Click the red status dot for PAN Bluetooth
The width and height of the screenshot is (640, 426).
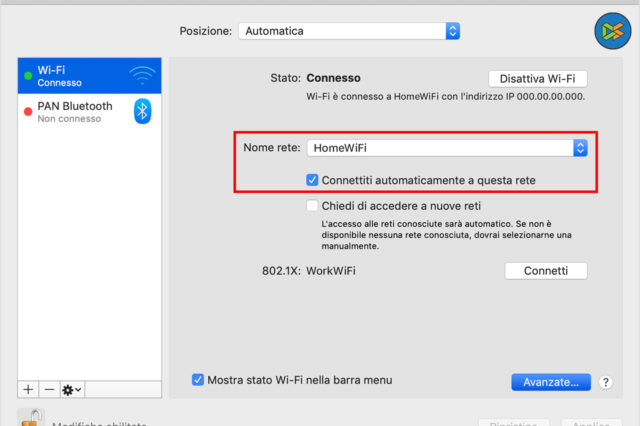[28, 112]
